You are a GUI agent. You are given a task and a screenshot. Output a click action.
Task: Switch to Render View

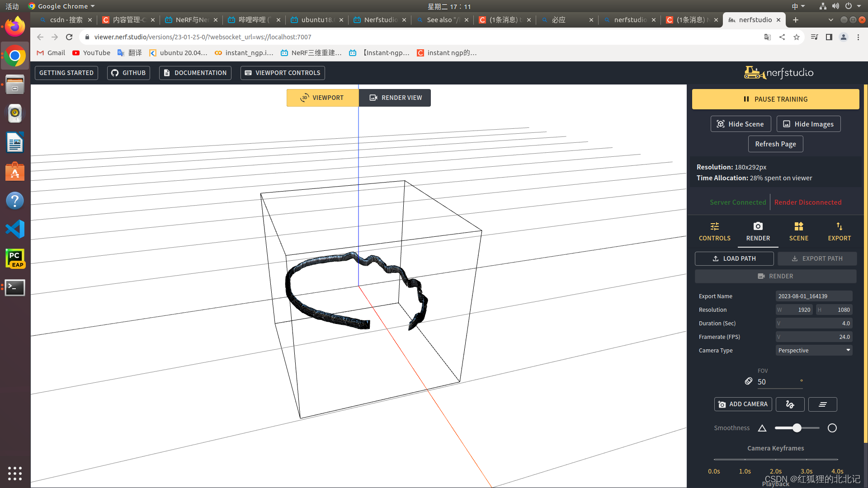tap(395, 98)
